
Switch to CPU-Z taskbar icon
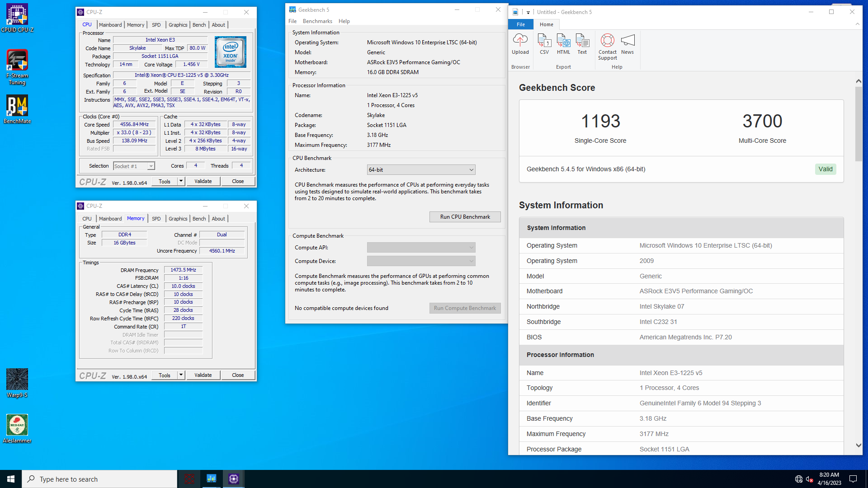tap(234, 479)
